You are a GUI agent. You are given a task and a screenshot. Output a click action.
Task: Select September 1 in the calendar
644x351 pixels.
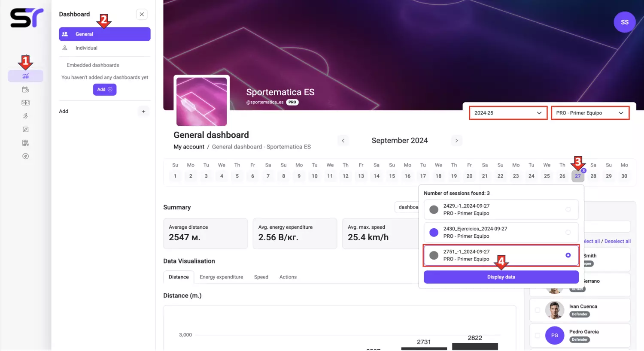coord(175,176)
